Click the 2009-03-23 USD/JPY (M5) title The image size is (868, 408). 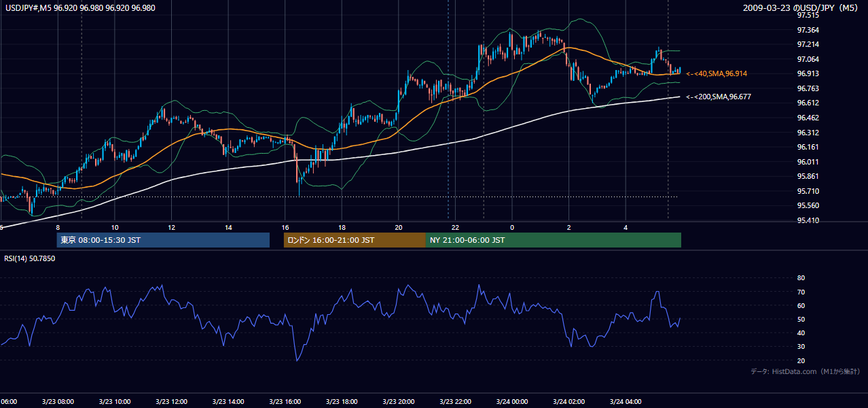pos(801,8)
